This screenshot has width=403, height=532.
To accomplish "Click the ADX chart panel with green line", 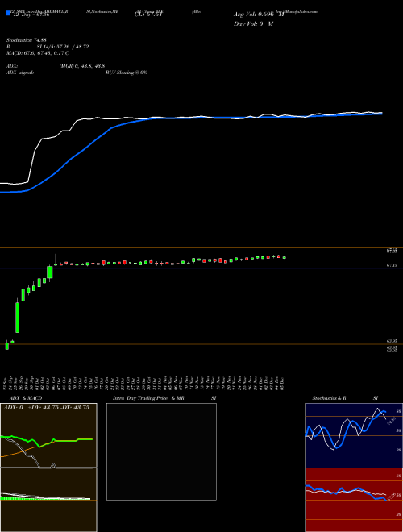I will pos(48,435).
